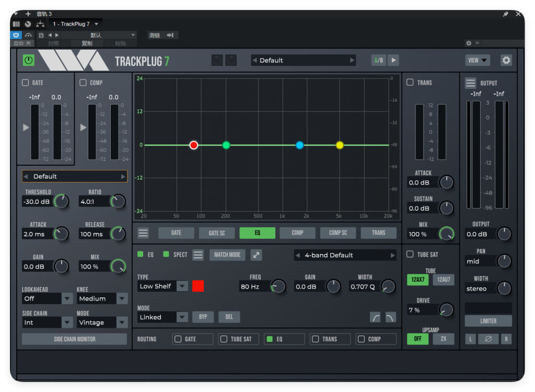535x392 pixels.
Task: Open the plugin settings gear beside VIEW
Action: point(506,61)
